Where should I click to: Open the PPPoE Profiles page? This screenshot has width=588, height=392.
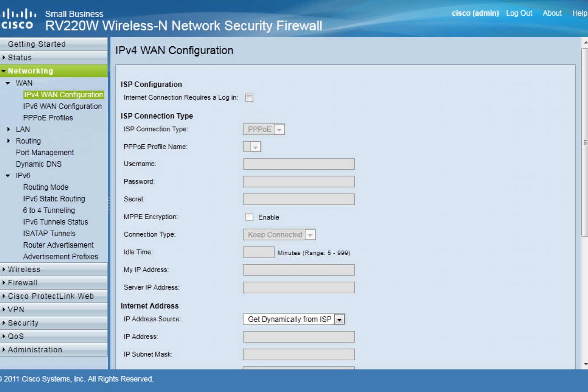[48, 118]
